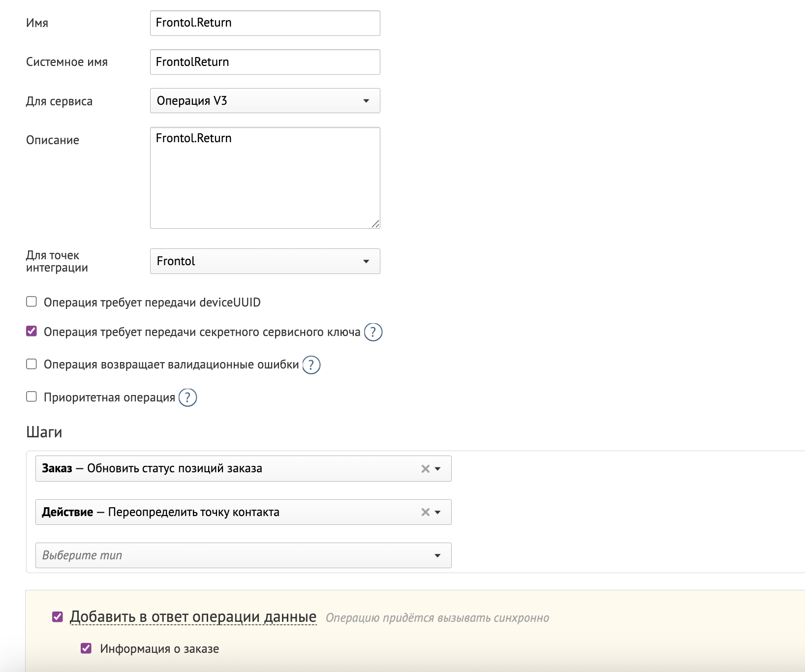Open dropdown arrow of Заказ step
The image size is (805, 672).
pyautogui.click(x=438, y=469)
